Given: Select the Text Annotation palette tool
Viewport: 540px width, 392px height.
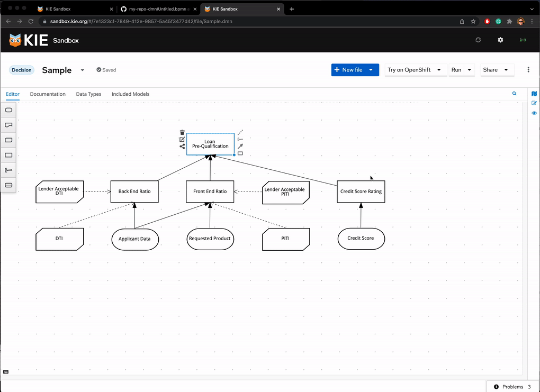Looking at the screenshot, I should coord(8,170).
